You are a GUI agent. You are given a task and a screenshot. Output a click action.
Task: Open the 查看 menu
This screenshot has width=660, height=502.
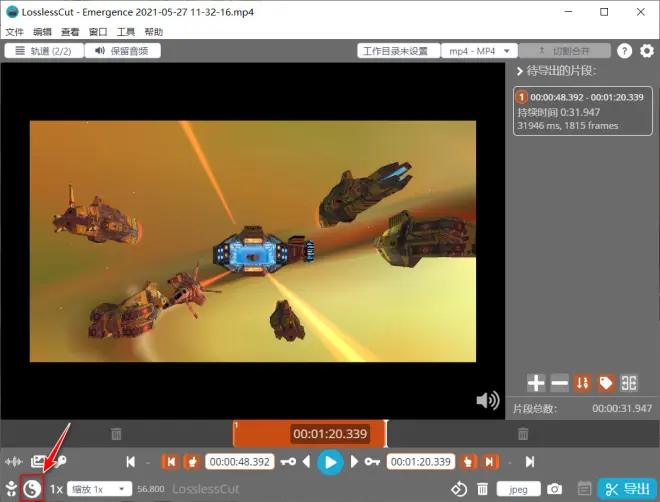(x=70, y=32)
